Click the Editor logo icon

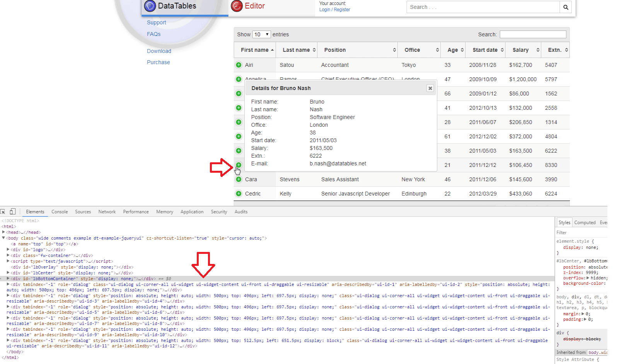click(x=237, y=6)
